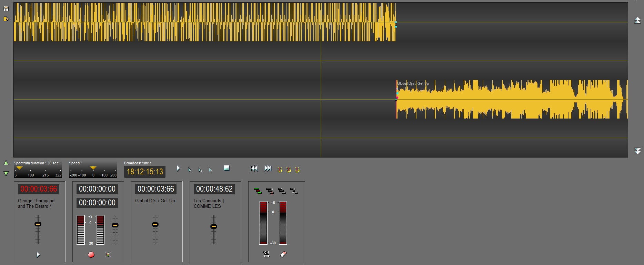This screenshot has width=644, height=265.
Task: Click the delete marker 3 icon
Action: (x=297, y=170)
